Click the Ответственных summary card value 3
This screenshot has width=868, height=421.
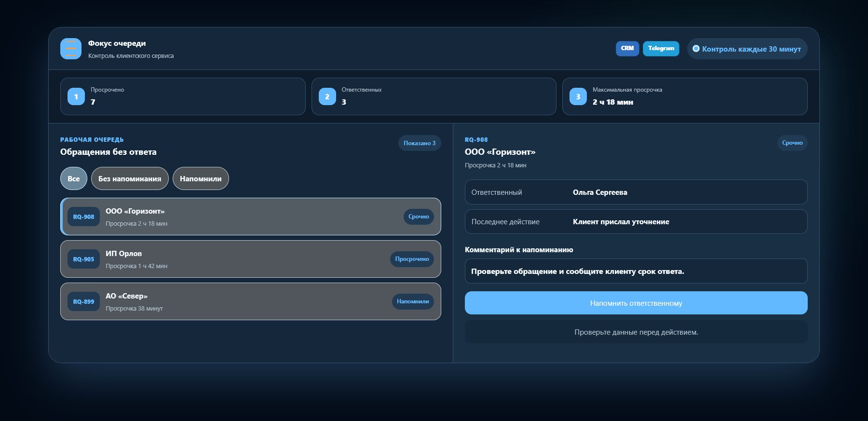[x=344, y=102]
